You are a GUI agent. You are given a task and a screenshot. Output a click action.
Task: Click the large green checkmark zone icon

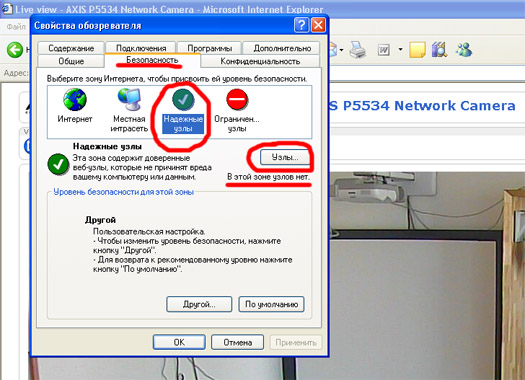58,164
